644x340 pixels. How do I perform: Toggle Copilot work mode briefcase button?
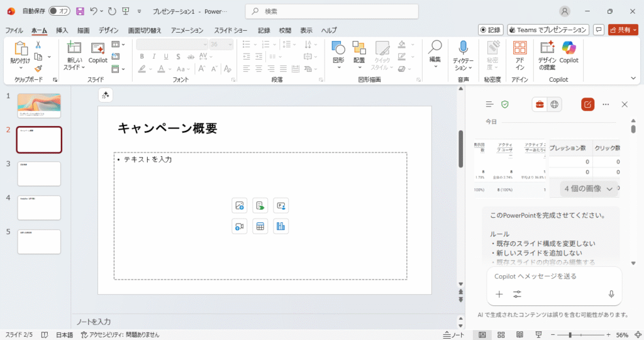coord(539,105)
